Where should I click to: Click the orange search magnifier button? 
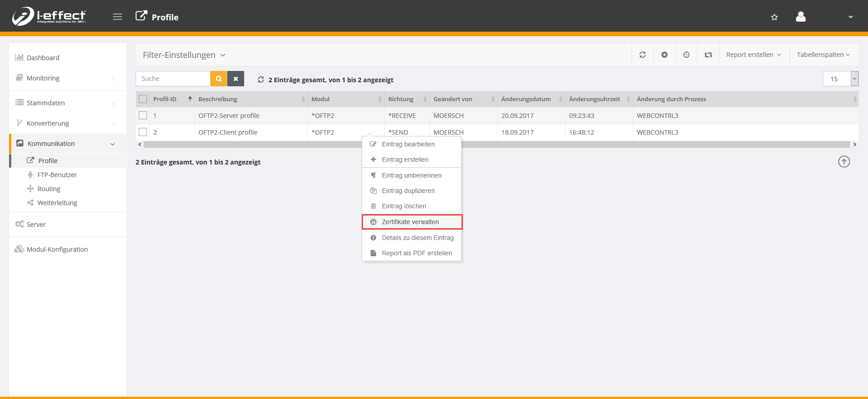click(219, 79)
